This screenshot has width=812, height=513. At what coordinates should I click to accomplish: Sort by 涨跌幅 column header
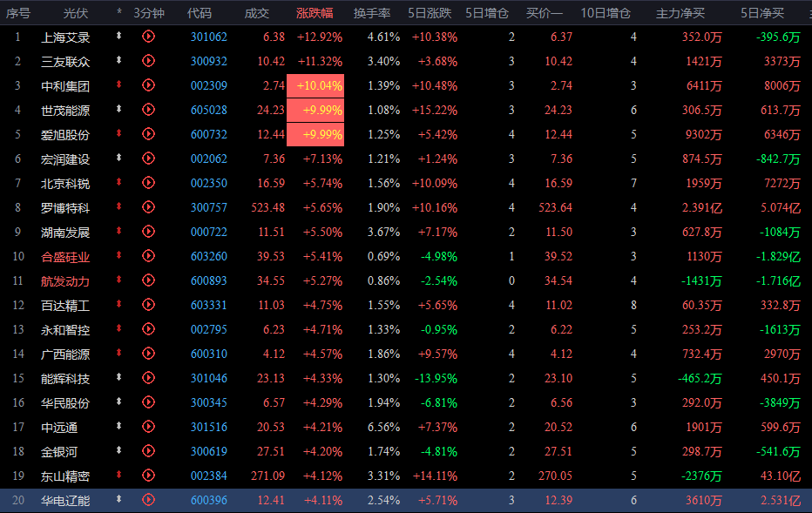click(x=315, y=13)
